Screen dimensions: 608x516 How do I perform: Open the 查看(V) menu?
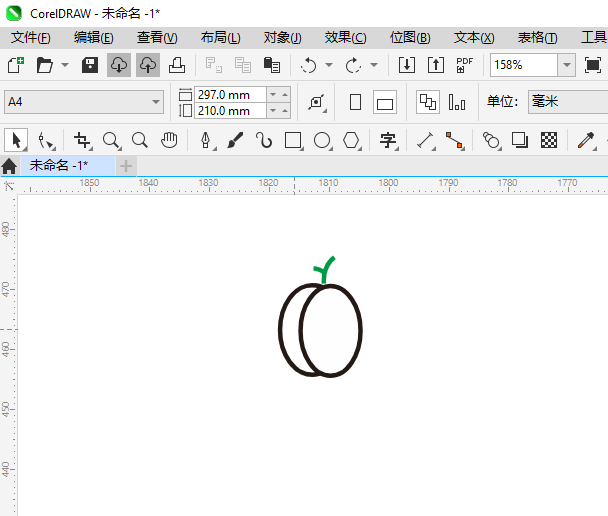[x=157, y=38]
